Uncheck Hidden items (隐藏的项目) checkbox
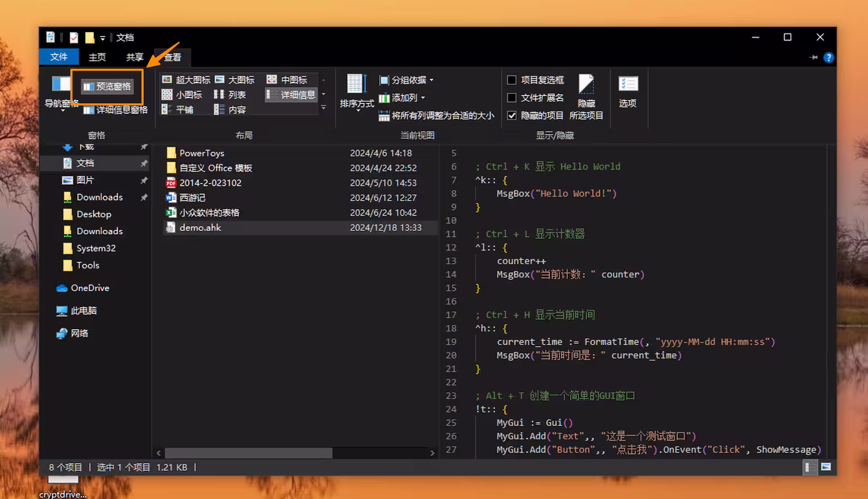This screenshot has width=868, height=499. (512, 115)
